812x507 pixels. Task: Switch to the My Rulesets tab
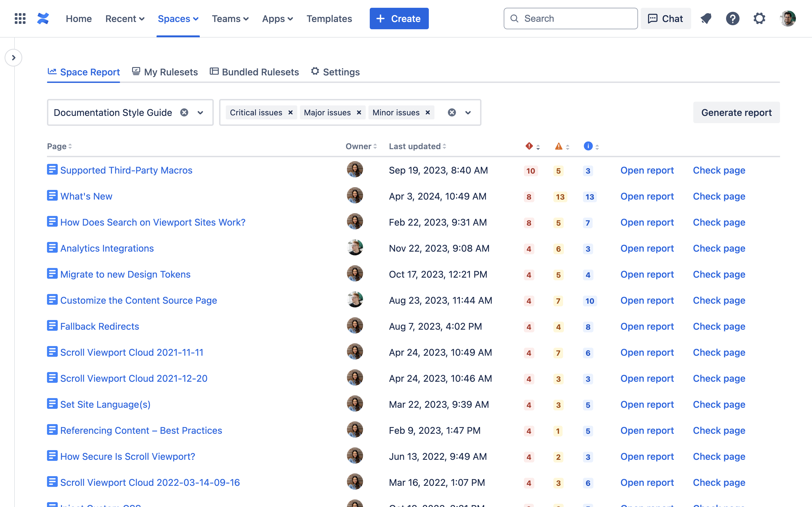pyautogui.click(x=165, y=72)
